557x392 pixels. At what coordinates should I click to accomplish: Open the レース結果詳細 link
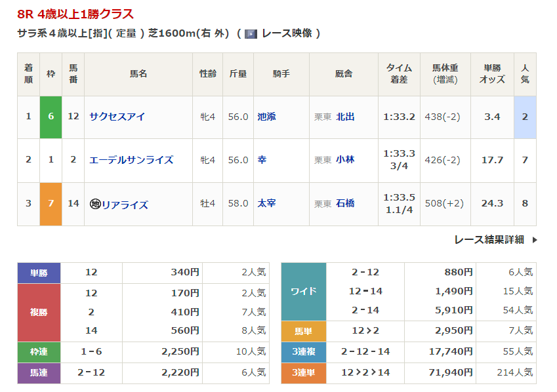[489, 240]
